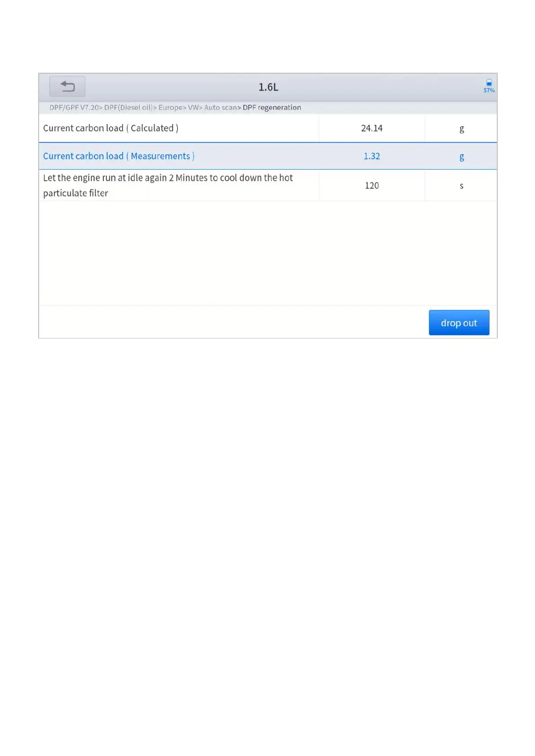Click the 120 seconds value
This screenshot has height=756, width=535.
point(371,186)
